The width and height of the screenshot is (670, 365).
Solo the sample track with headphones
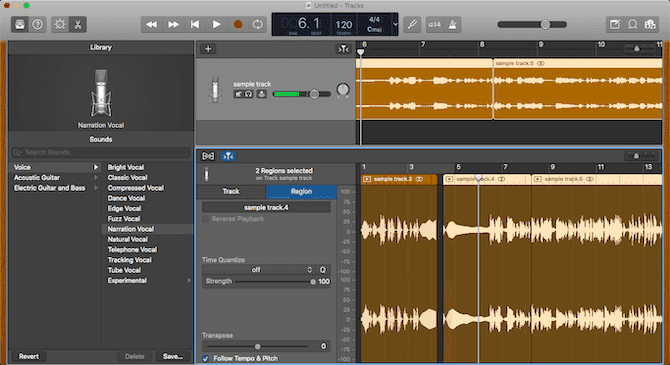point(248,94)
